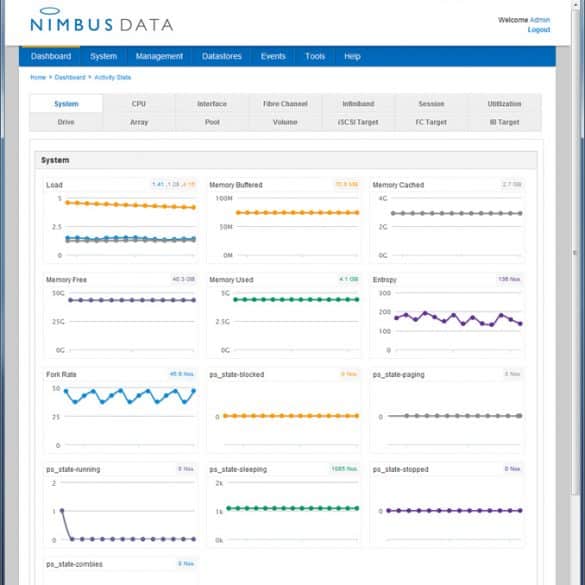Open the System menu in navigation bar
This screenshot has width=585, height=585.
tap(103, 56)
